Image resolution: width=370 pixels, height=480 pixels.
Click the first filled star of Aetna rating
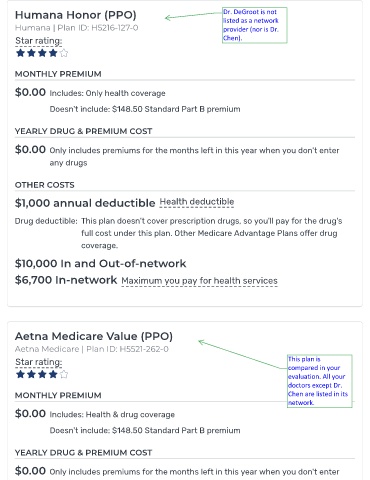click(20, 374)
